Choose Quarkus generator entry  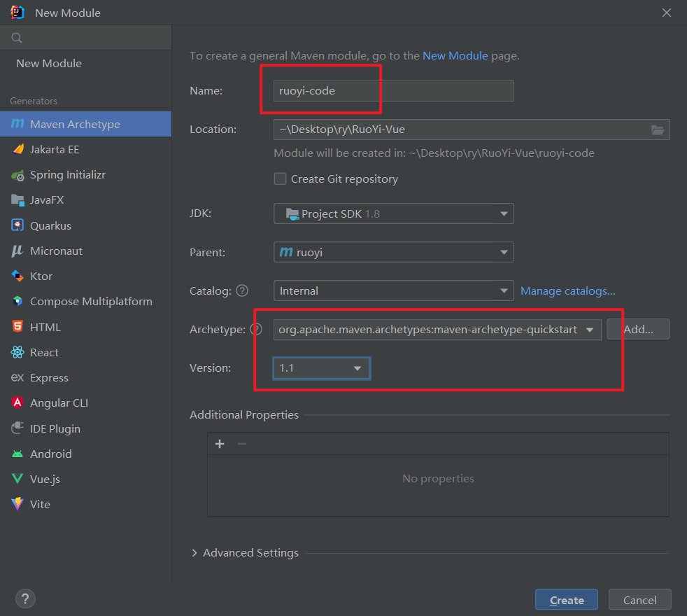pyautogui.click(x=85, y=225)
